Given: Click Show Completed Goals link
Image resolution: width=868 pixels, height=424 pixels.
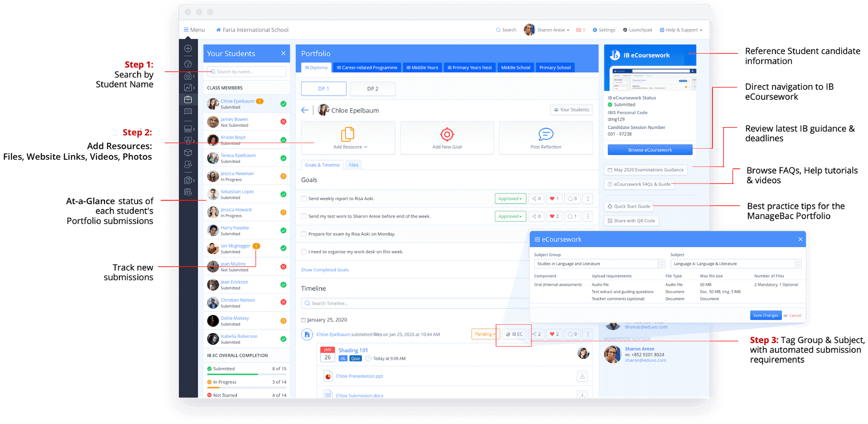Looking at the screenshot, I should pyautogui.click(x=325, y=270).
